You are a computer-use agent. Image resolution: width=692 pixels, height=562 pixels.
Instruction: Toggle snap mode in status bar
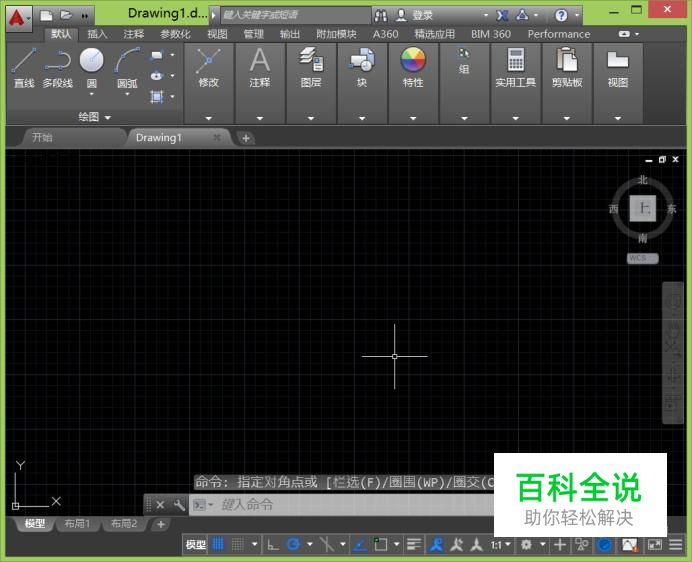tap(239, 545)
